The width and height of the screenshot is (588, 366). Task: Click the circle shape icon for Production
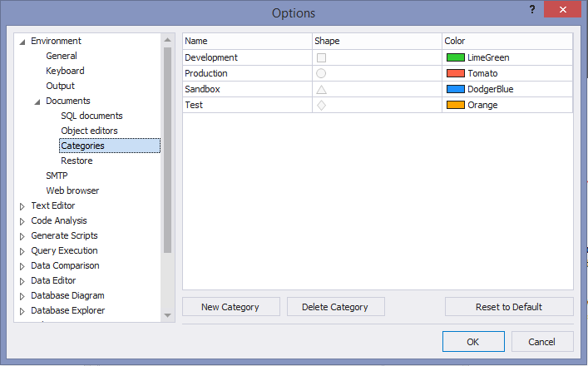[x=321, y=73]
